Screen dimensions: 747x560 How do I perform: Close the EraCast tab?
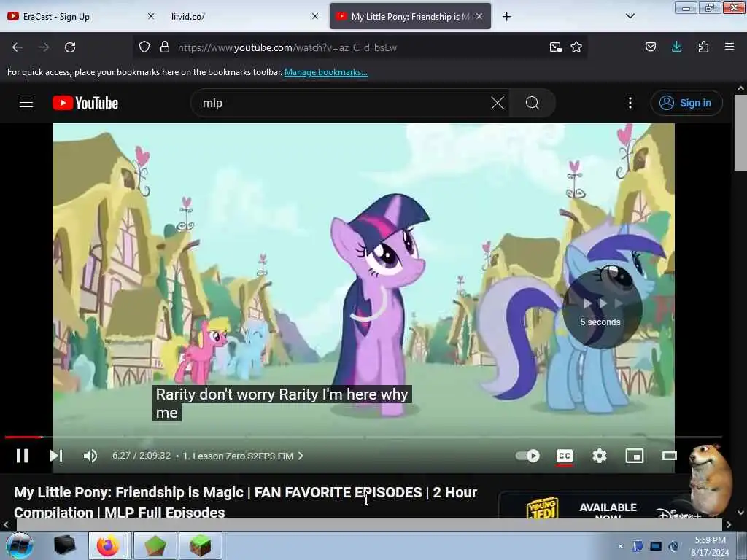[x=151, y=16]
